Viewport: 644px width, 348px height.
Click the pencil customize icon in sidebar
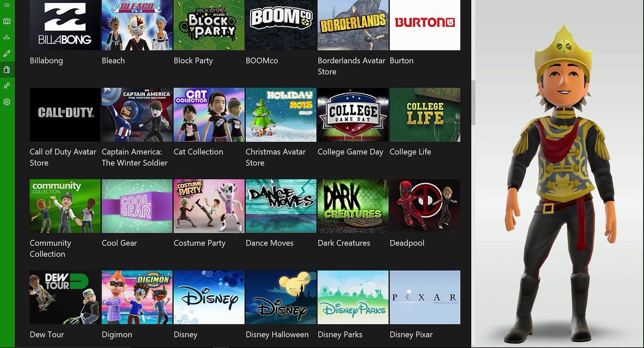point(7,54)
